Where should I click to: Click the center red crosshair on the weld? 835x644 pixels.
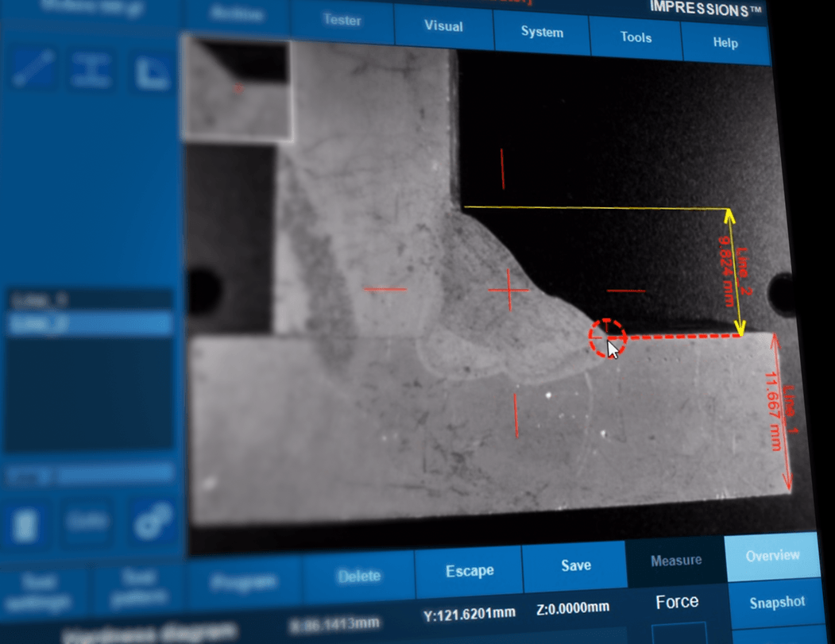click(508, 291)
